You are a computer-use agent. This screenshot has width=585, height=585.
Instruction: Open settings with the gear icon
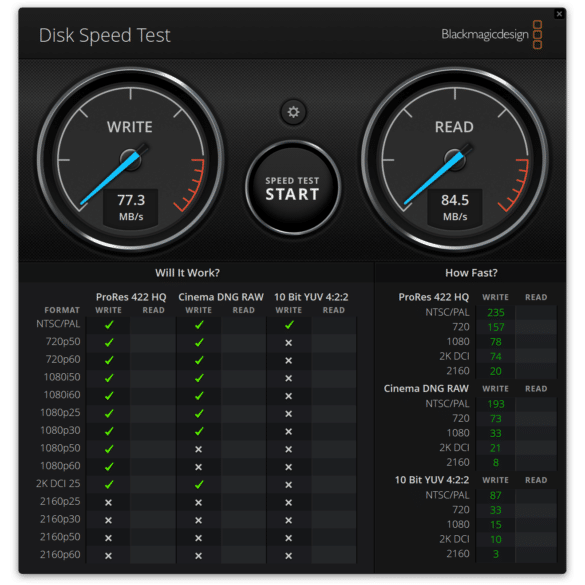tap(293, 112)
